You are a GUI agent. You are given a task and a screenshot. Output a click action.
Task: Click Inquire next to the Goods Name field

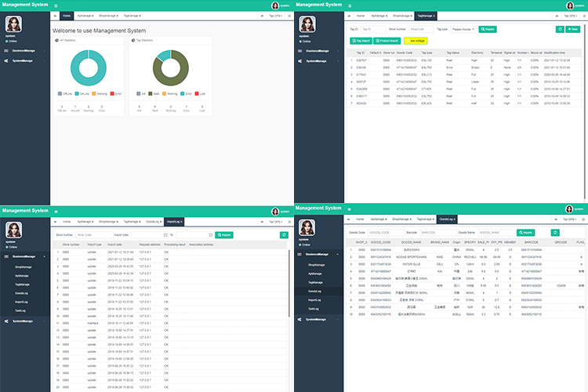525,233
